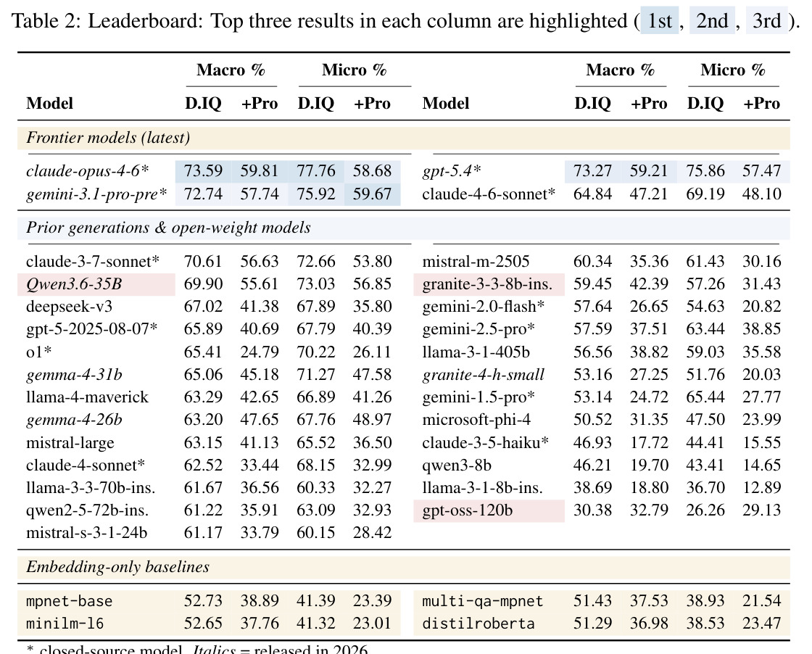Click the llama-3-3-70b-ins. model name
The width and height of the screenshot is (812, 654).
[x=91, y=488]
